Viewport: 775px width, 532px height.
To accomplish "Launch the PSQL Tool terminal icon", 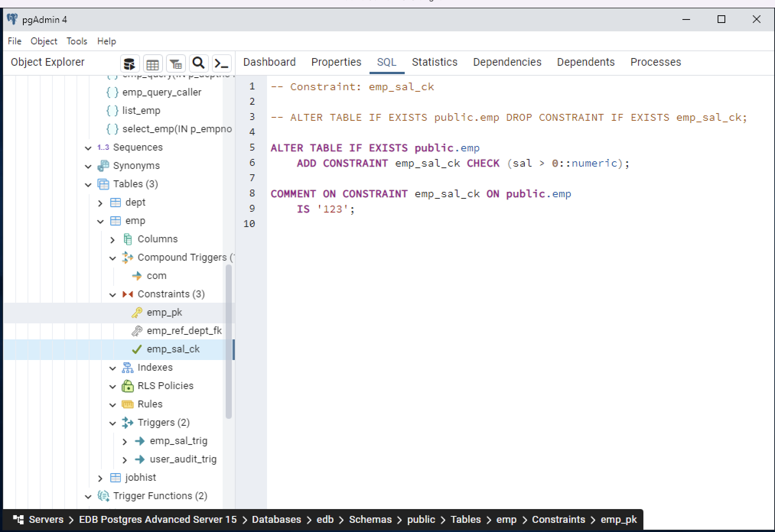I will (221, 63).
